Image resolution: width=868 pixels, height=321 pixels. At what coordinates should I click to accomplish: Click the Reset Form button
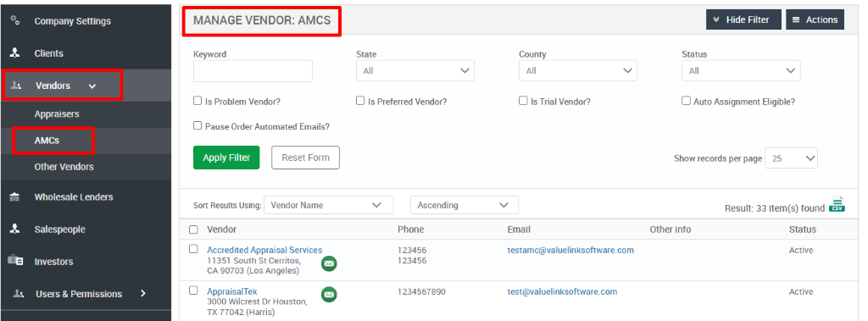[305, 158]
